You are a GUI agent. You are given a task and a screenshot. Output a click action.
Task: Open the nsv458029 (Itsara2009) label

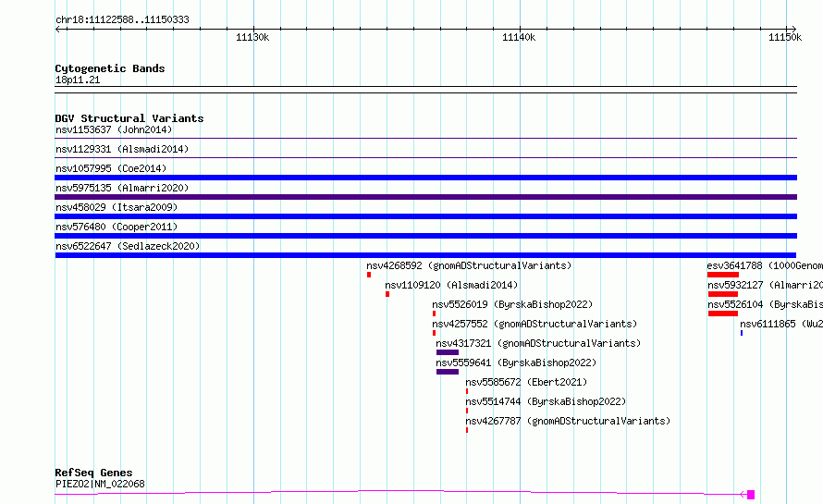[117, 207]
